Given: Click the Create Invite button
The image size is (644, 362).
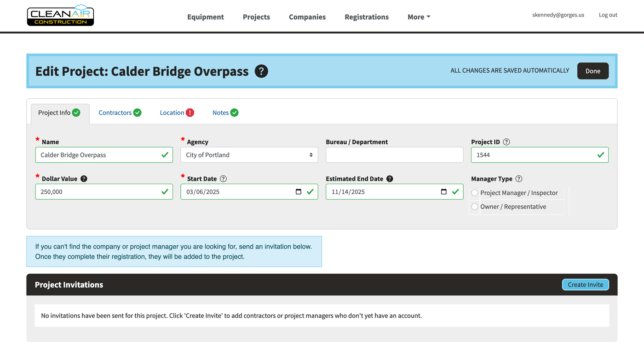Looking at the screenshot, I should [x=586, y=285].
